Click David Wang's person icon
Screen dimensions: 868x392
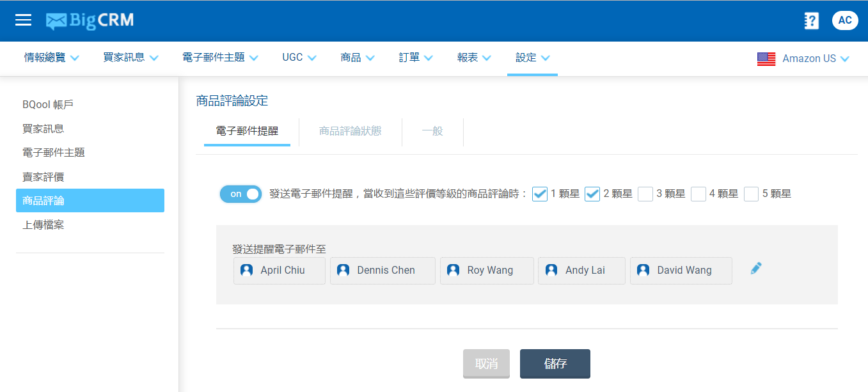(x=643, y=270)
